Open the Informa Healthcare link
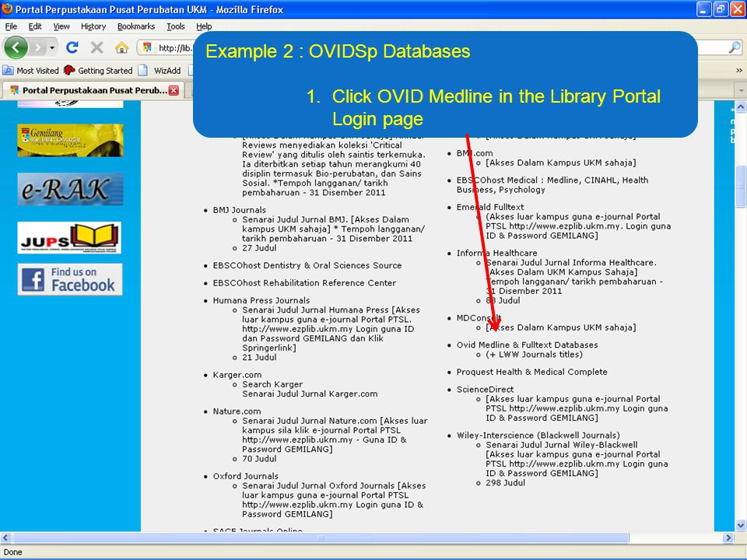This screenshot has height=560, width=747. [496, 253]
